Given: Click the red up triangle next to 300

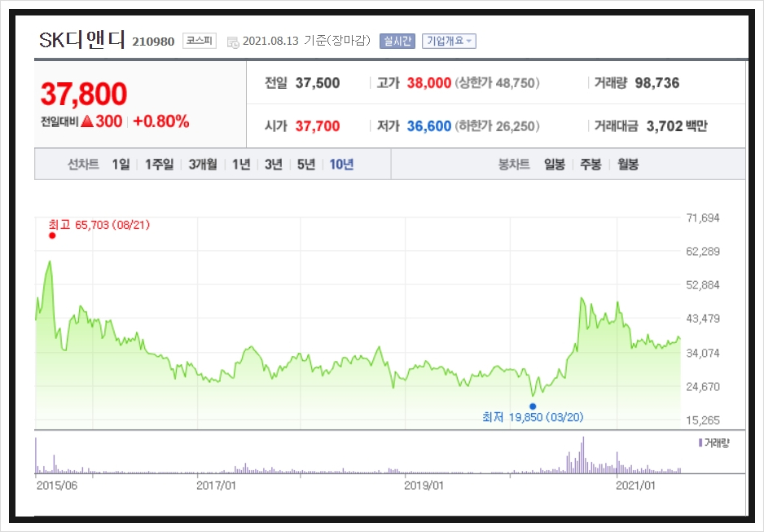Looking at the screenshot, I should [87, 121].
